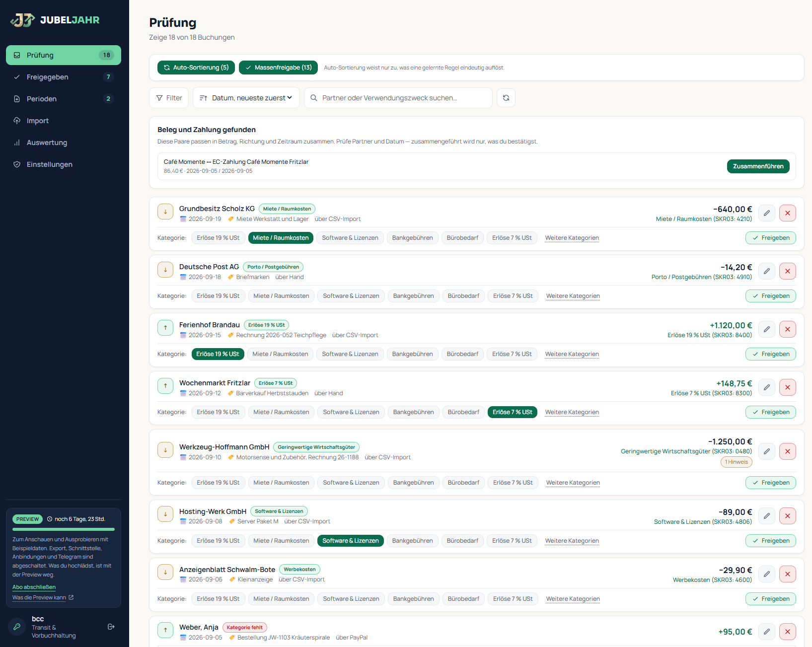
Task: Focus the partner or Verwendungszweck search field
Action: pos(398,98)
